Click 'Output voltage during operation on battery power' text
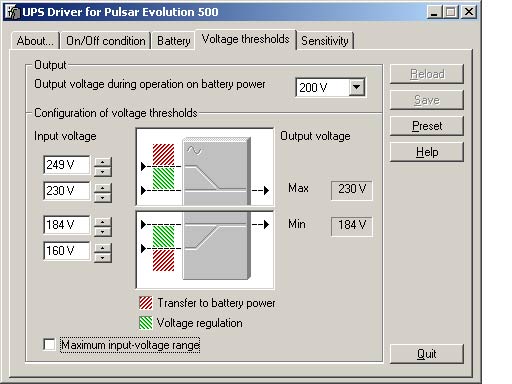Viewport: 512px width, 384px height. tap(150, 84)
